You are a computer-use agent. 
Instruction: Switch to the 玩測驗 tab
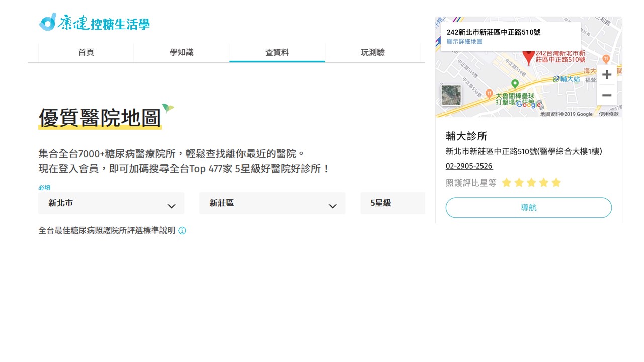tap(373, 52)
